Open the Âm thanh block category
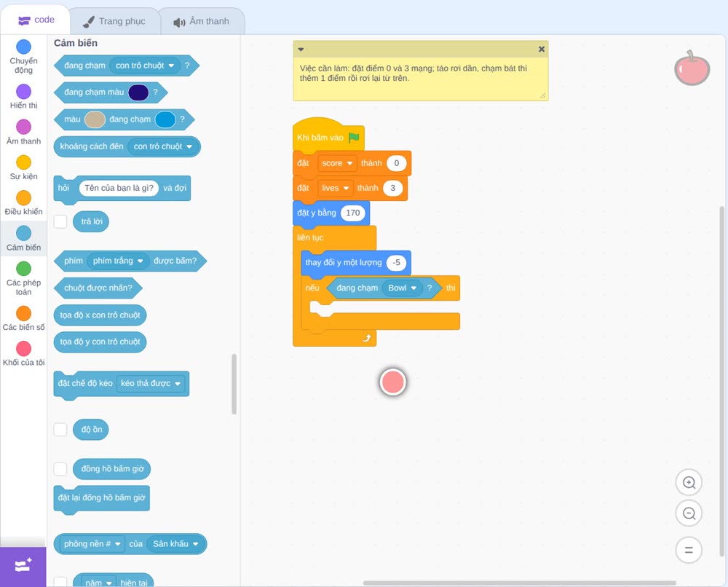Screen dimensions: 728x587 click(24, 133)
